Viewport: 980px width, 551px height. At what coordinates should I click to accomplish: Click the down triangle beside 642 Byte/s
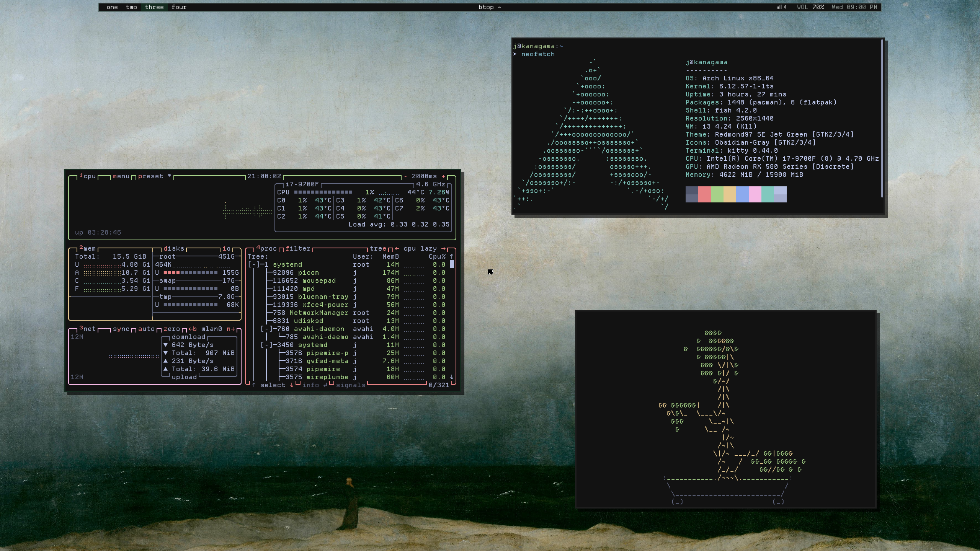pos(165,345)
